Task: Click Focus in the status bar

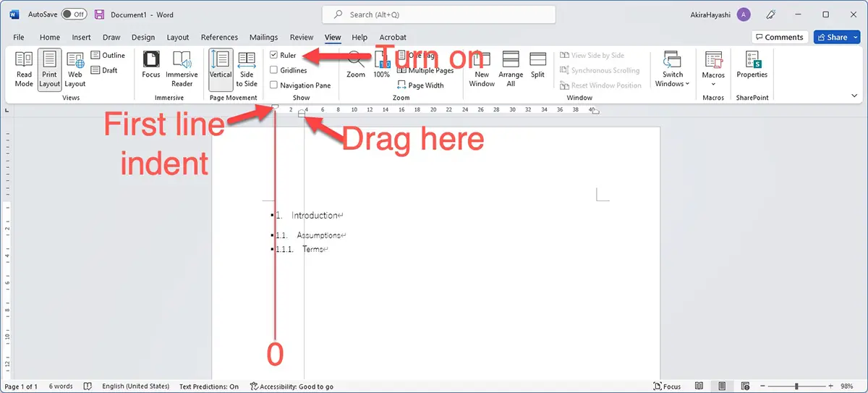Action: click(667, 386)
